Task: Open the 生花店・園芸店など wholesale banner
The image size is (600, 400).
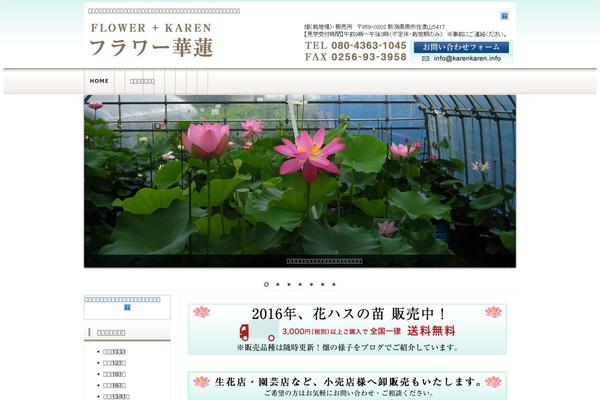Action: pos(347,386)
